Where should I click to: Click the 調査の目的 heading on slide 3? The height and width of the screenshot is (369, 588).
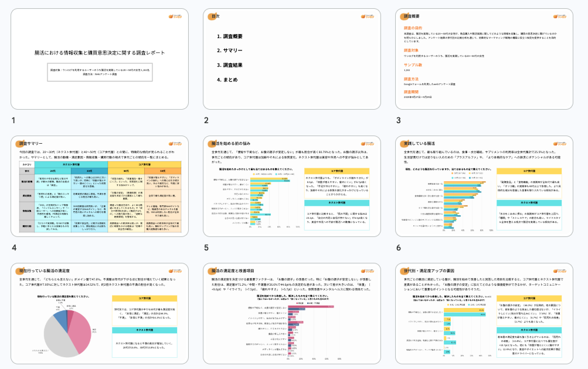(x=413, y=28)
